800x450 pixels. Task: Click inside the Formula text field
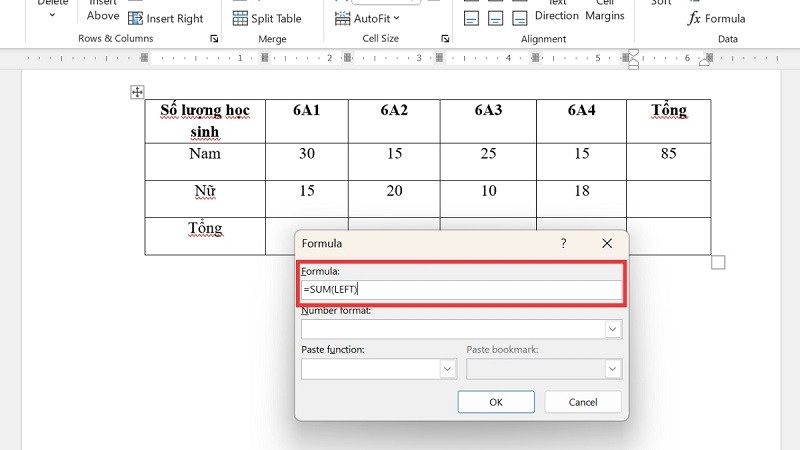tap(460, 289)
